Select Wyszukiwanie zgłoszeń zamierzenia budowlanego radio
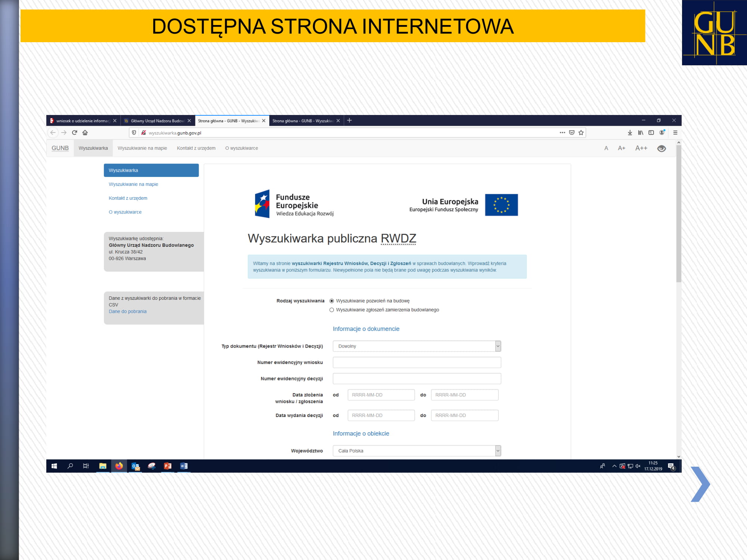The image size is (747, 560). click(332, 310)
